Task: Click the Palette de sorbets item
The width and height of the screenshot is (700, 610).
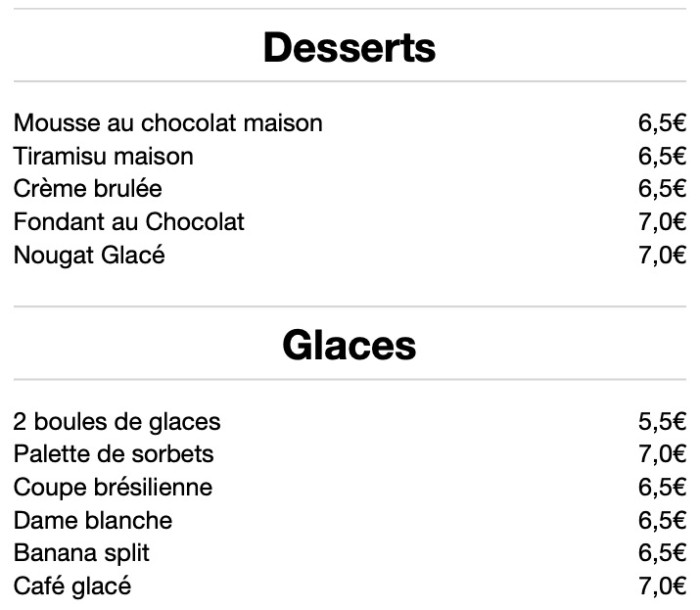Action: (x=113, y=454)
